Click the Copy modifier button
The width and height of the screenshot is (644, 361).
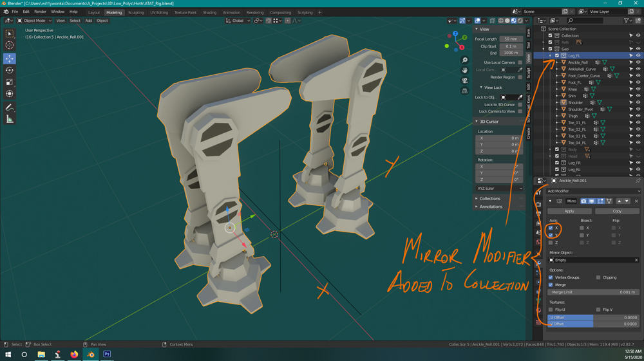coord(617,211)
